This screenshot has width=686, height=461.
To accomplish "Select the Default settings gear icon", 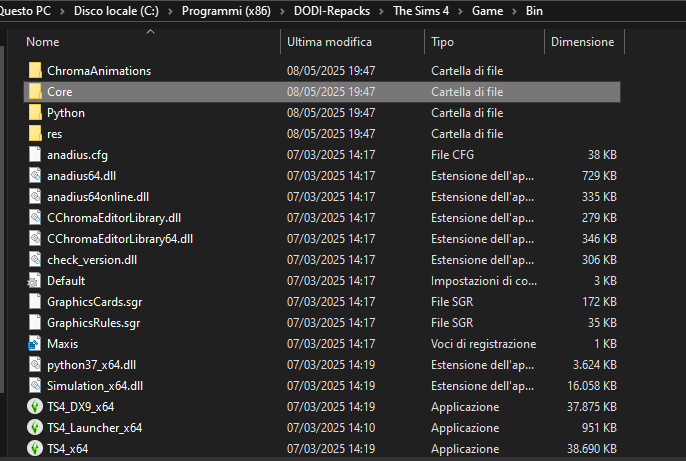I will tap(35, 281).
